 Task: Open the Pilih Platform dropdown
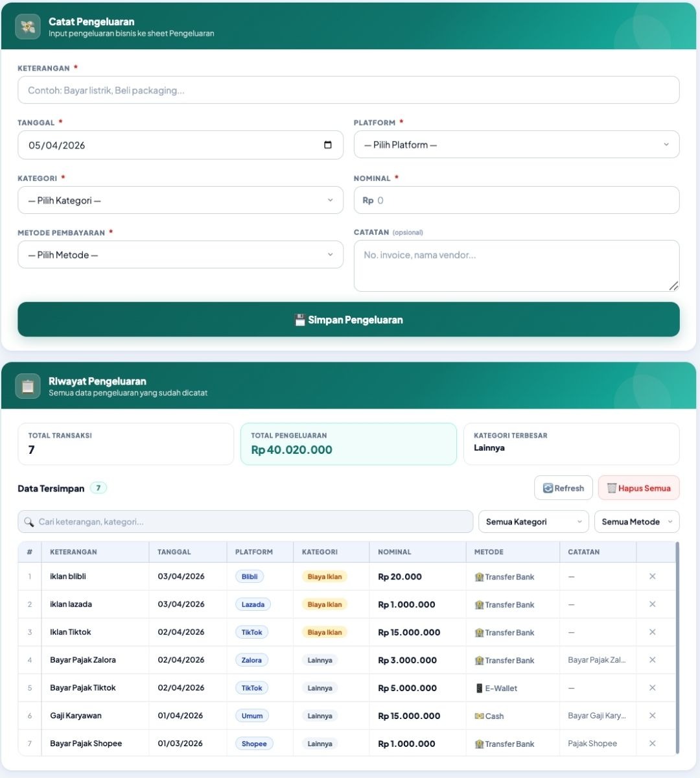[516, 145]
